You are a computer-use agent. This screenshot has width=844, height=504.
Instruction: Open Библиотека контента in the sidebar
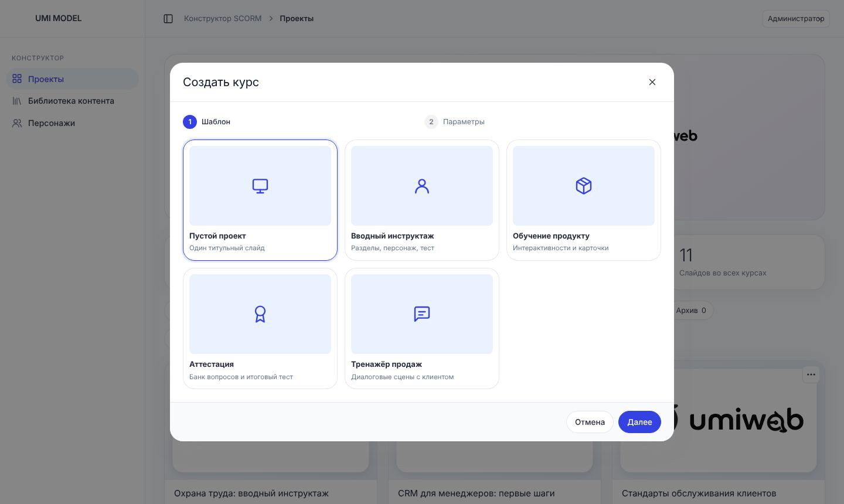click(73, 101)
